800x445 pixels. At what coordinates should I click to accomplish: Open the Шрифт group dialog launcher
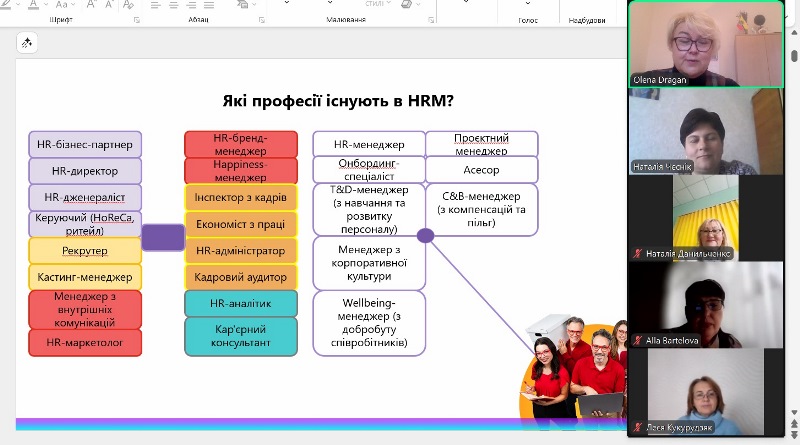(x=136, y=20)
